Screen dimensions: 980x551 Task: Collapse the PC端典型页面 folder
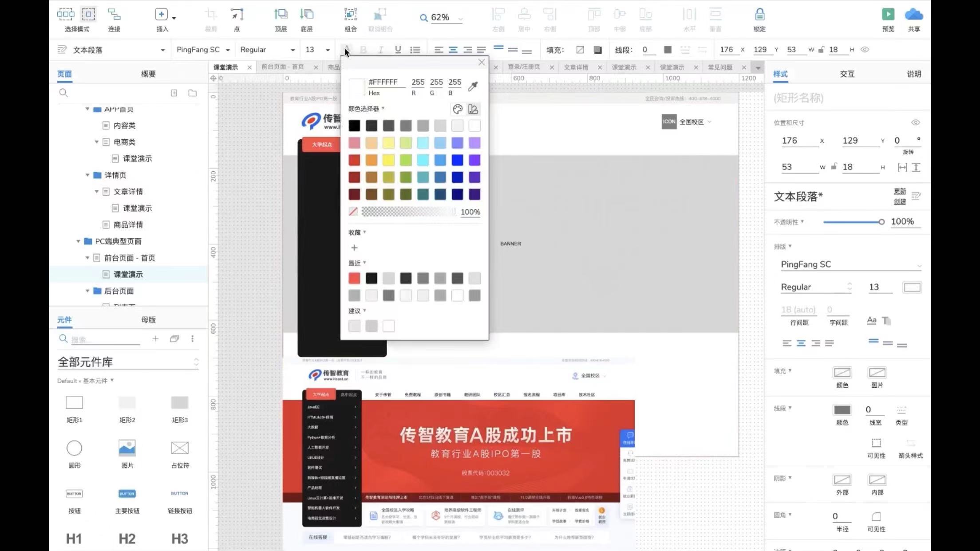click(x=78, y=241)
